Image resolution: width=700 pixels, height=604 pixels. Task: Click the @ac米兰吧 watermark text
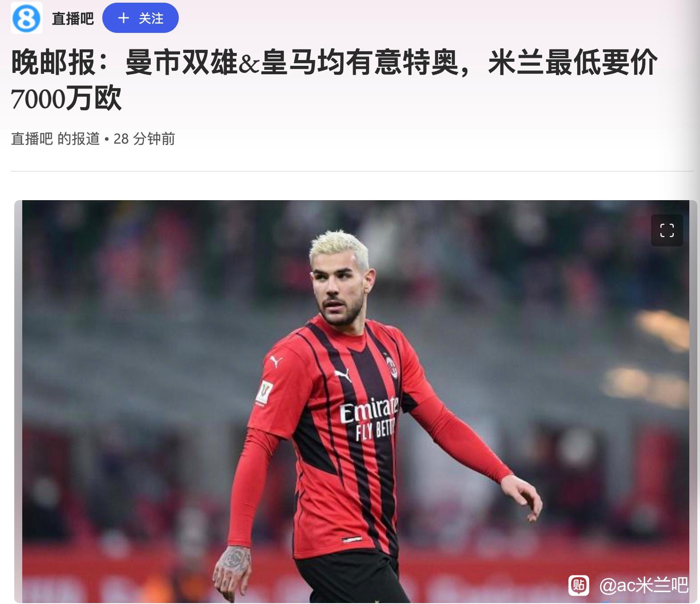tap(644, 585)
